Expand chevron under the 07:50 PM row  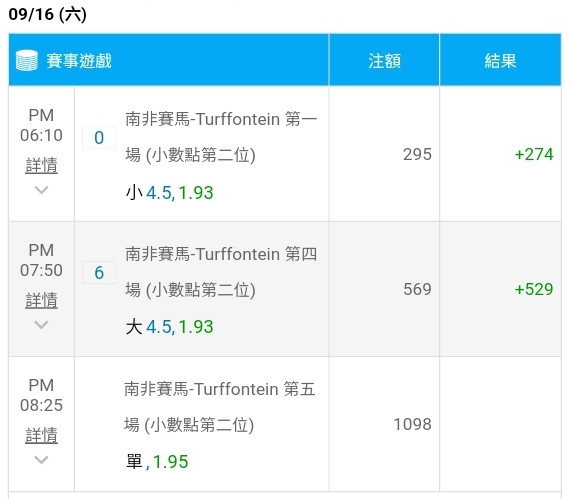coord(41,325)
